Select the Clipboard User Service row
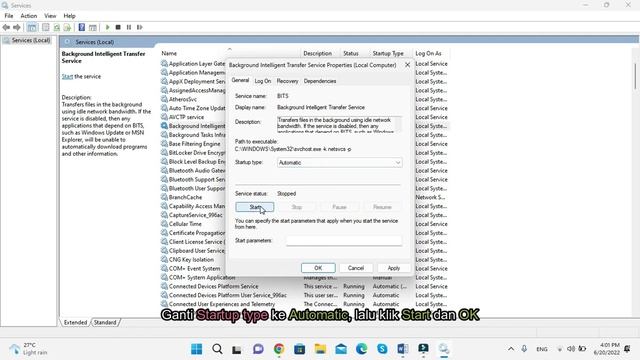Viewport: 640px width, 360px height. click(x=196, y=251)
